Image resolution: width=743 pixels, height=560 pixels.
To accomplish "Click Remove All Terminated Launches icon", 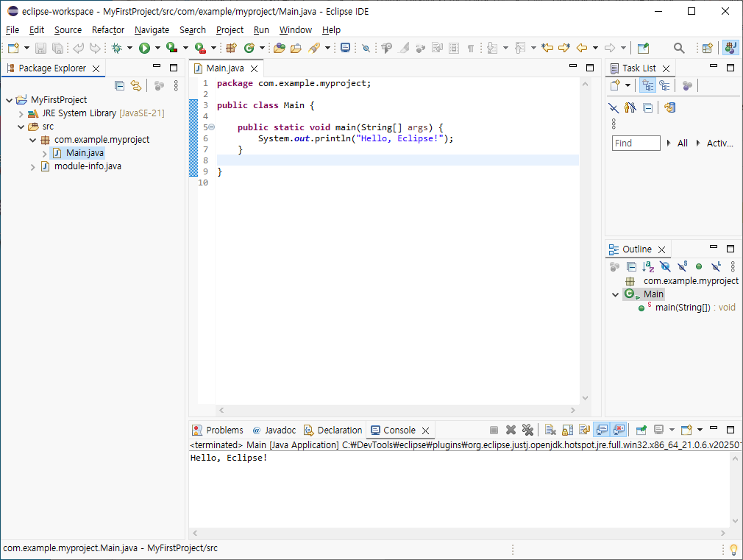I will pos(527,430).
